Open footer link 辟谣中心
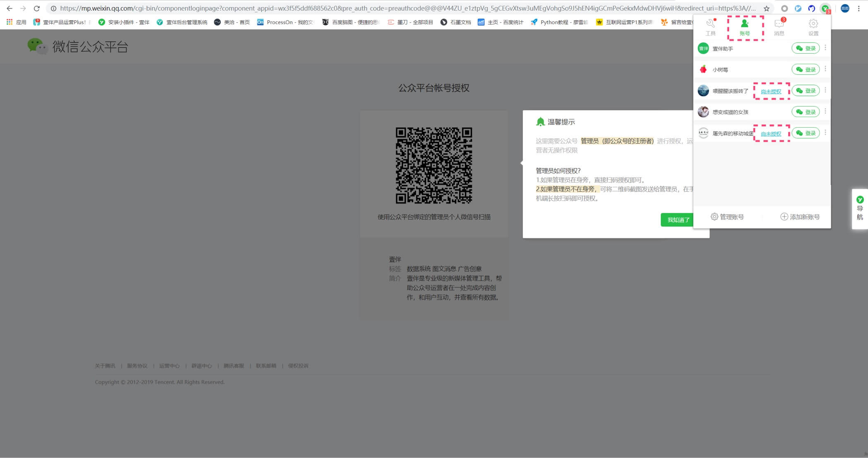 coord(202,366)
